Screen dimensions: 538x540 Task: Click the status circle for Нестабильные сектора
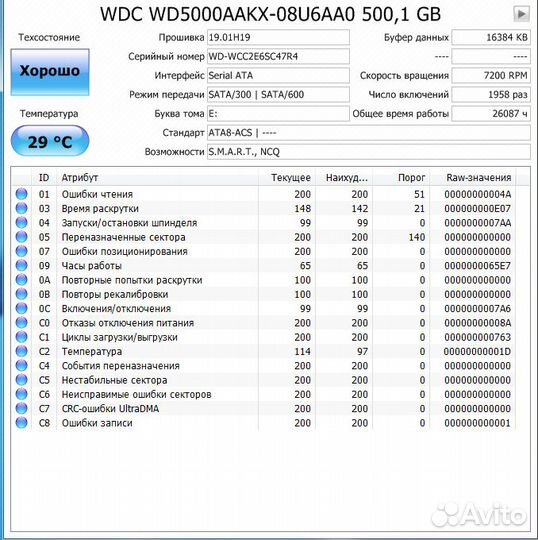click(21, 380)
